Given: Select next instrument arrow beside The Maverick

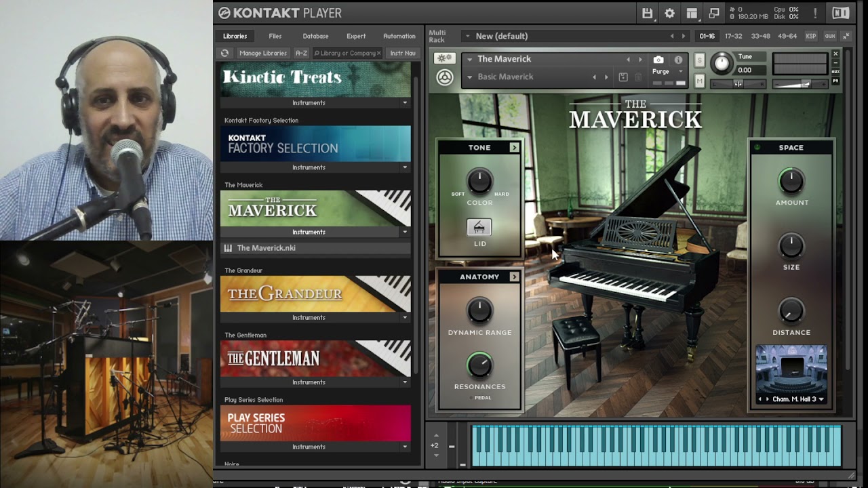Looking at the screenshot, I should (640, 60).
